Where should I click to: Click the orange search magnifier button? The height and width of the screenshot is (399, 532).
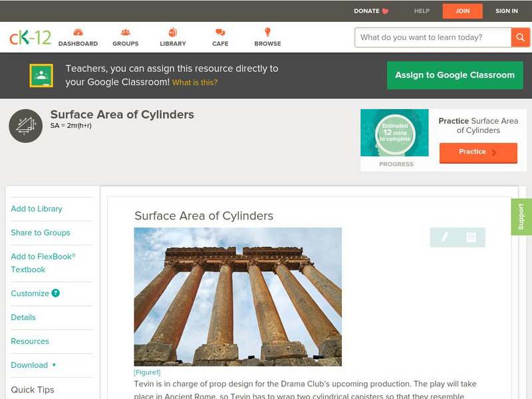(x=520, y=37)
